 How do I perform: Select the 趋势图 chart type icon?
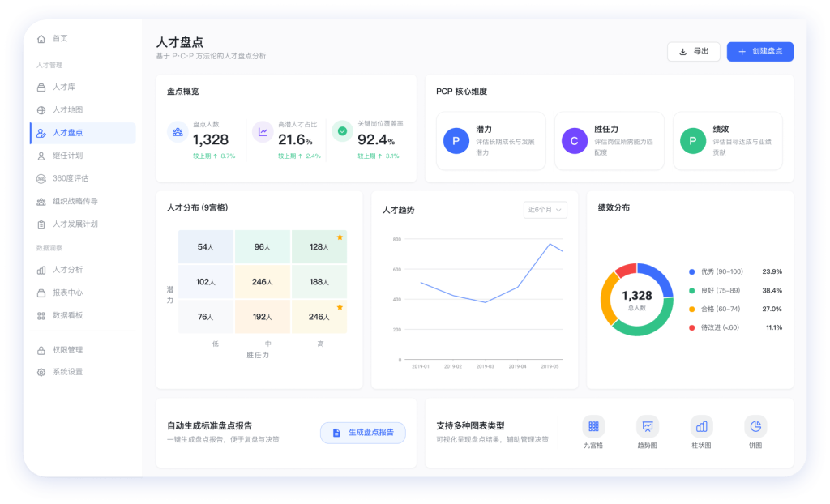pos(648,426)
